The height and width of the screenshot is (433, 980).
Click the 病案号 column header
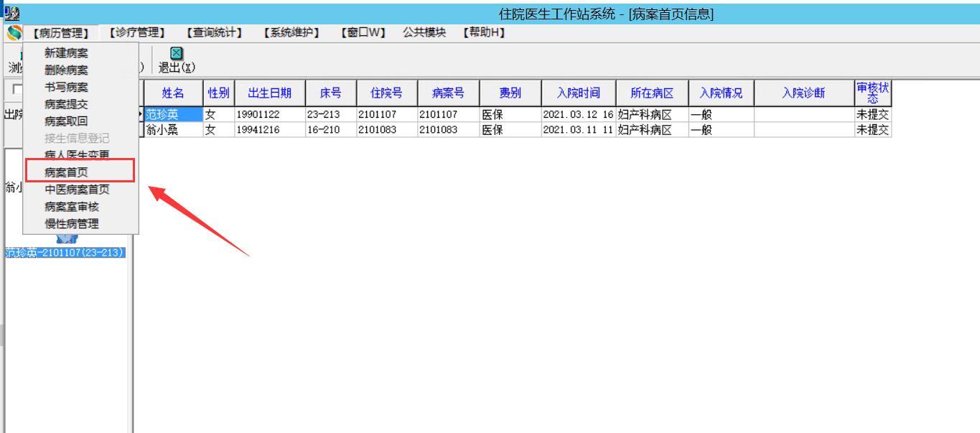(x=448, y=93)
